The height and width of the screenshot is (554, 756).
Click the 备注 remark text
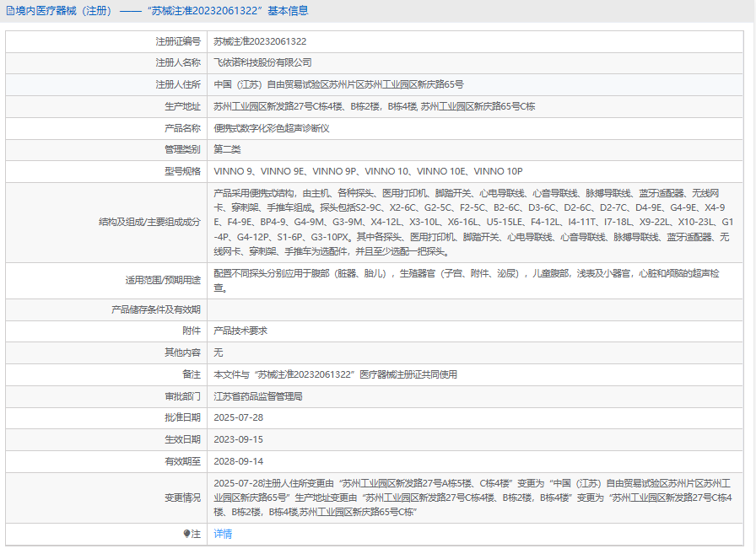click(335, 374)
